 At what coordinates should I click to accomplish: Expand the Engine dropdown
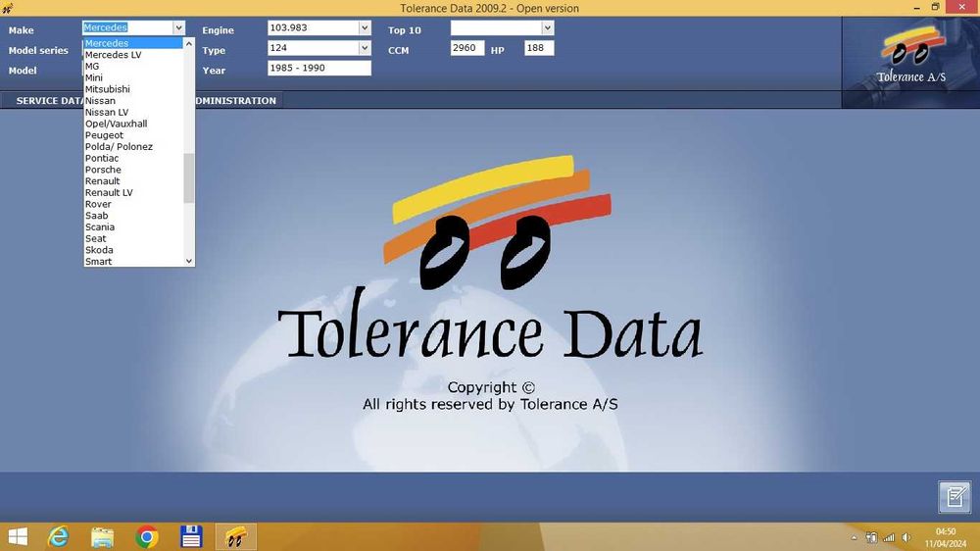click(x=365, y=27)
